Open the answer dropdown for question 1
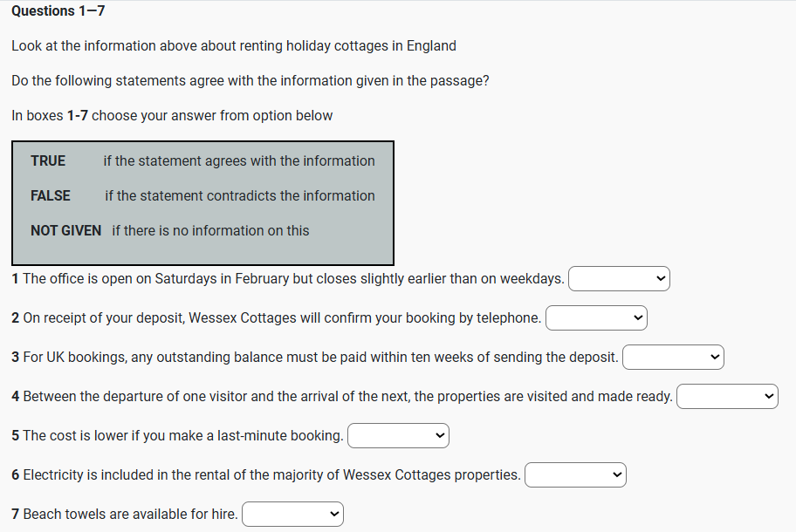Screen dimensions: 796x532 point(619,279)
